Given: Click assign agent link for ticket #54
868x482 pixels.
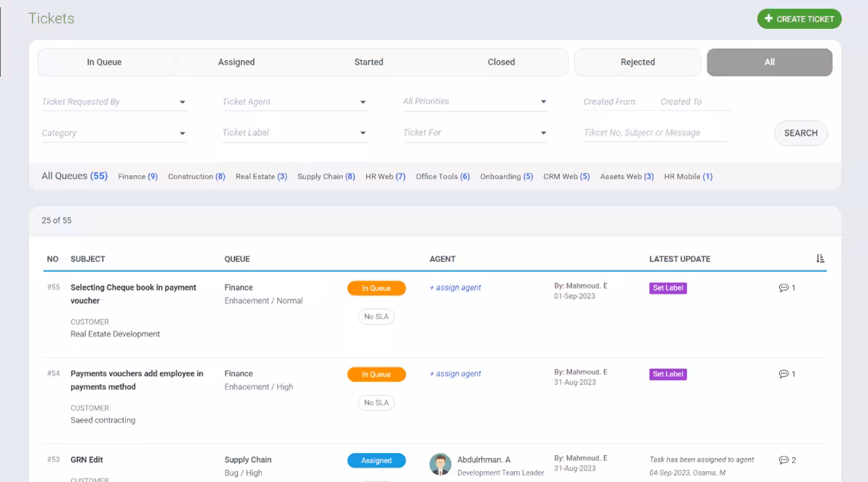Looking at the screenshot, I should 455,374.
